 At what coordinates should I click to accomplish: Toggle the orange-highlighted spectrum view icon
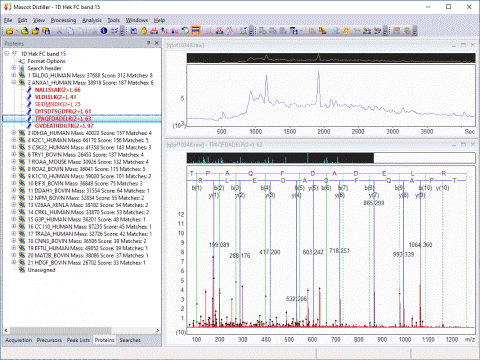[196, 31]
